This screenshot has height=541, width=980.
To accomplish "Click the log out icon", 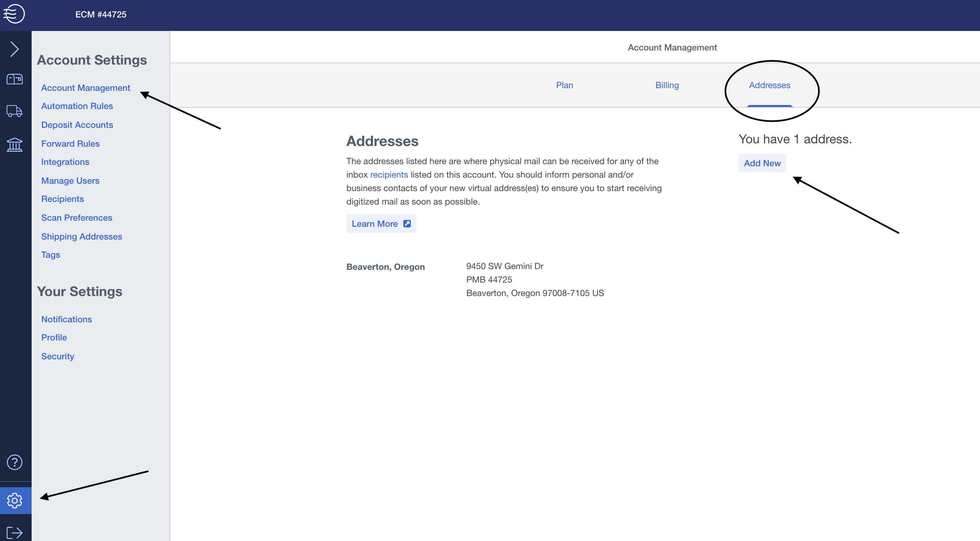I will [x=14, y=532].
